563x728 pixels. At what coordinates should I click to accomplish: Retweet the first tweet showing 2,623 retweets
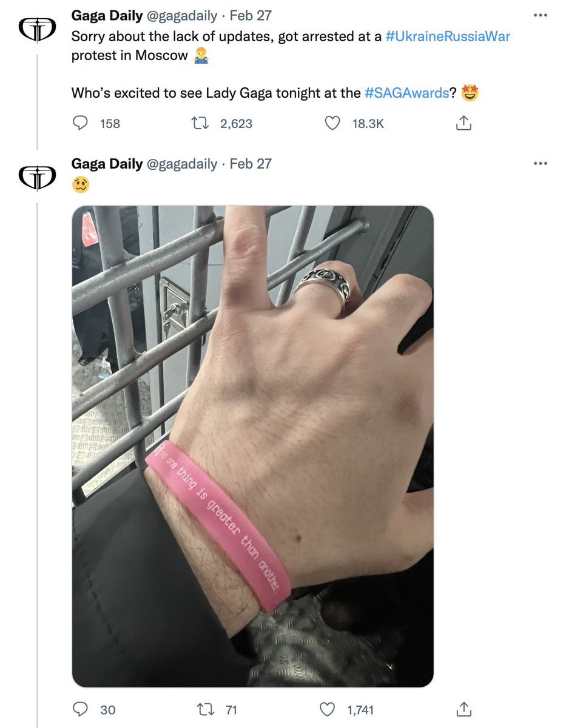click(x=199, y=124)
